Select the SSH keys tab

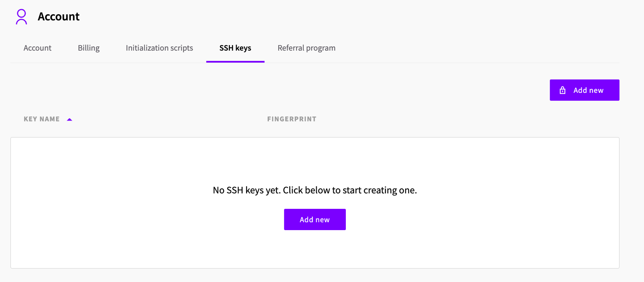[x=235, y=48]
